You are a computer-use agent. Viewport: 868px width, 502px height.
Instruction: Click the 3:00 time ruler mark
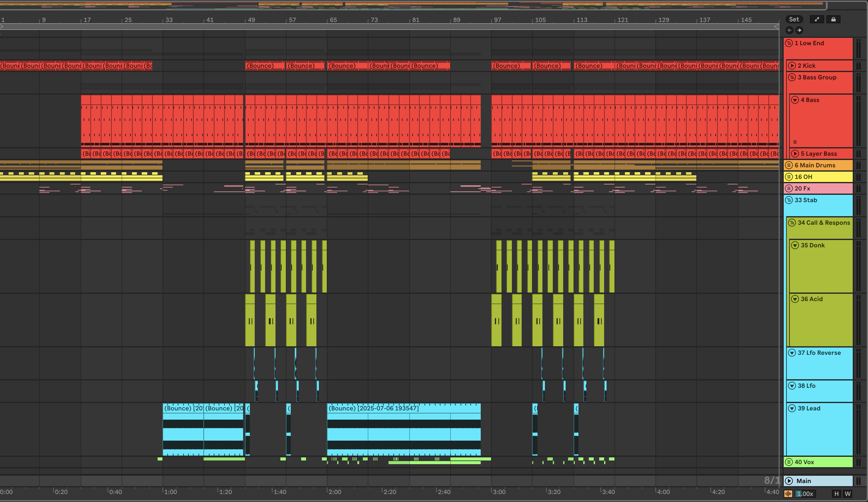[x=499, y=492]
